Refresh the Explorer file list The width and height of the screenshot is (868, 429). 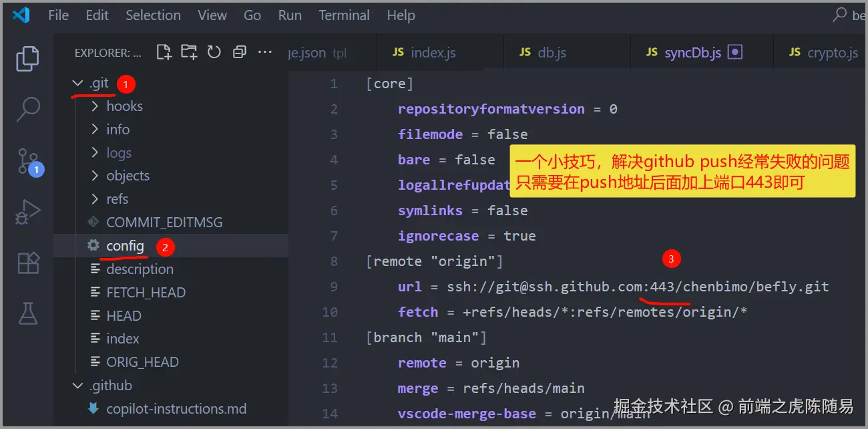click(214, 51)
